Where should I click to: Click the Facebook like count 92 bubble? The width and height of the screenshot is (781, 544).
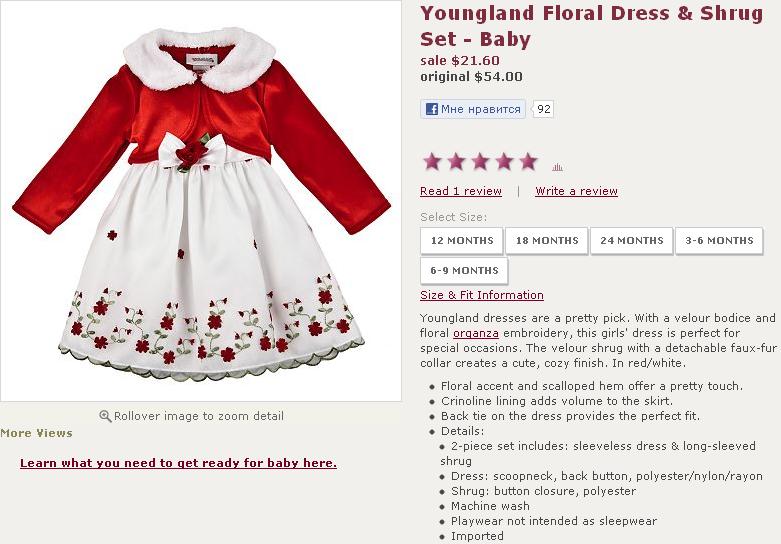543,109
